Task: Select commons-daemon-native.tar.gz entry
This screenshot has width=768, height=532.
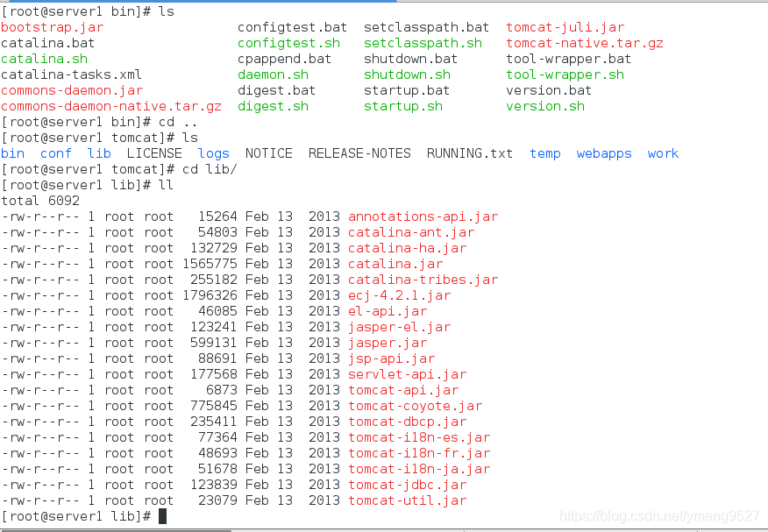Action: (111, 106)
